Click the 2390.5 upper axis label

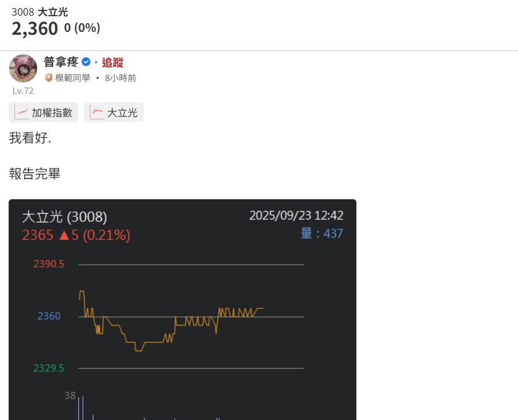[x=49, y=264]
